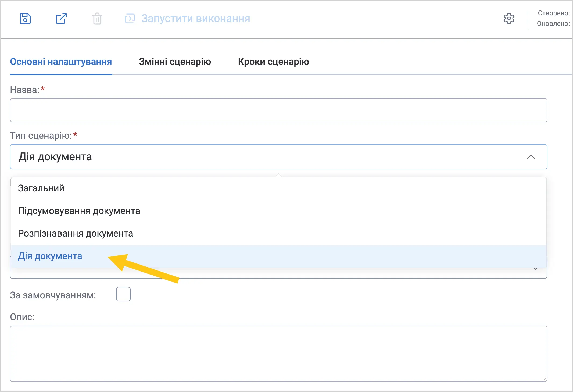573x392 pixels.
Task: Open in new window icon
Action: [61, 19]
